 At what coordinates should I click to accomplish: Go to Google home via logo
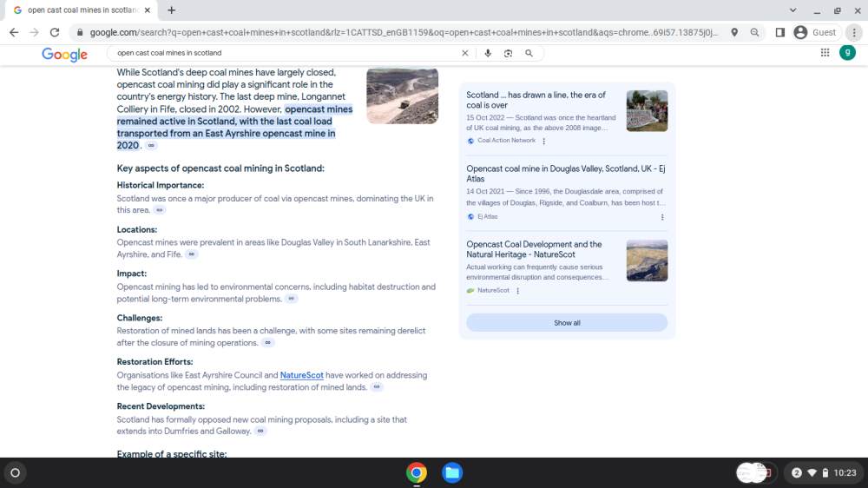tap(65, 54)
